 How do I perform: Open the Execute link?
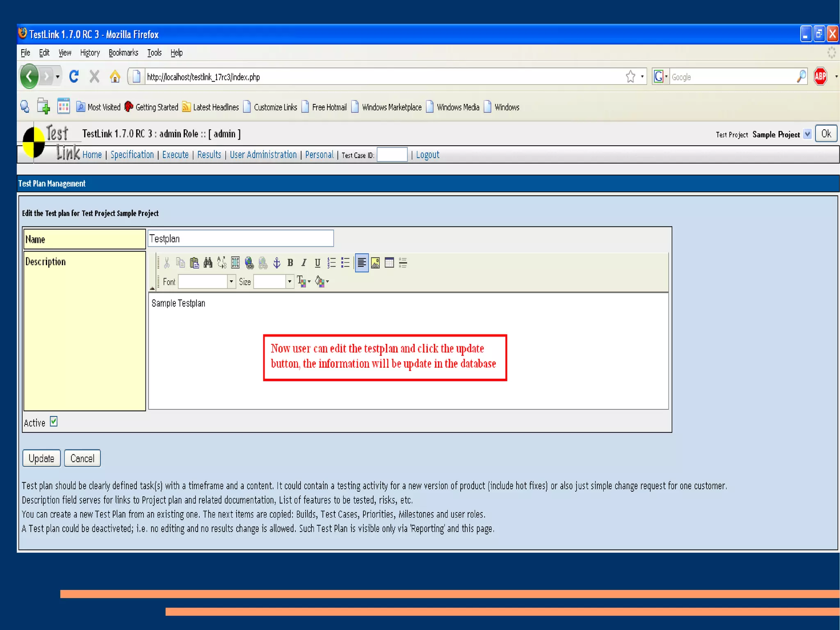pyautogui.click(x=176, y=155)
